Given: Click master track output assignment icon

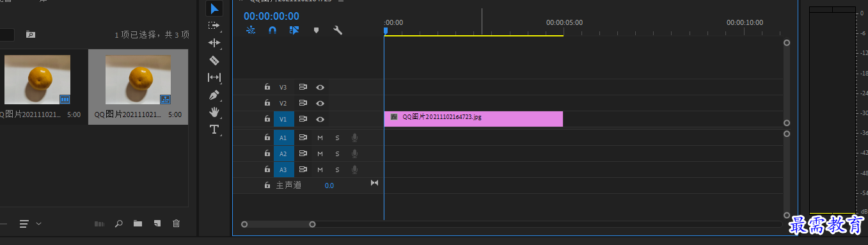Looking at the screenshot, I should (x=375, y=184).
